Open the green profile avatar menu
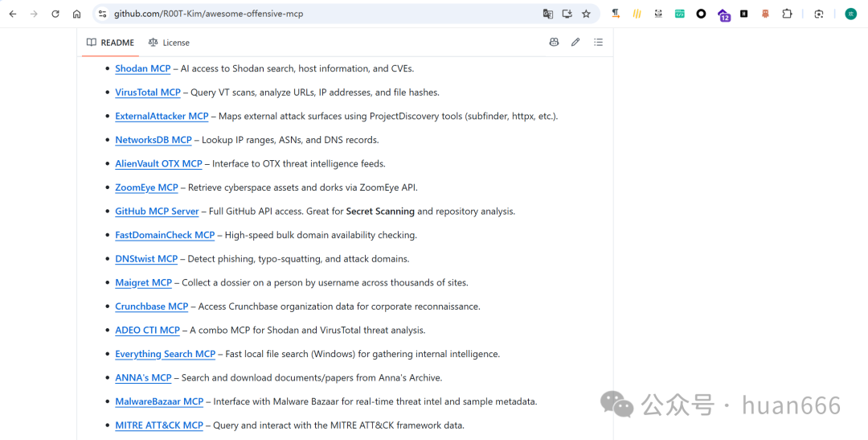Viewport: 868px width, 440px height. click(x=851, y=14)
